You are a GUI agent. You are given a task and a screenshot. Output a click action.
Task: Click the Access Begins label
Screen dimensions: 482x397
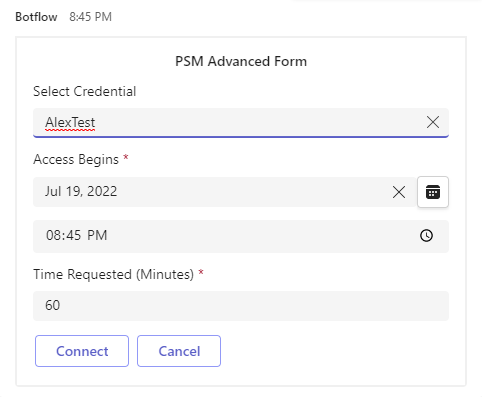[76, 159]
